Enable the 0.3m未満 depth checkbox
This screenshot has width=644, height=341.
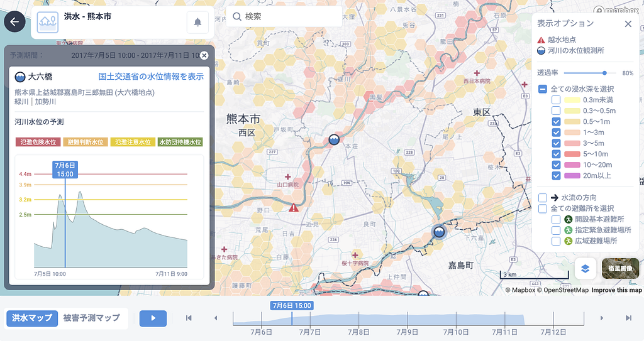pos(556,100)
